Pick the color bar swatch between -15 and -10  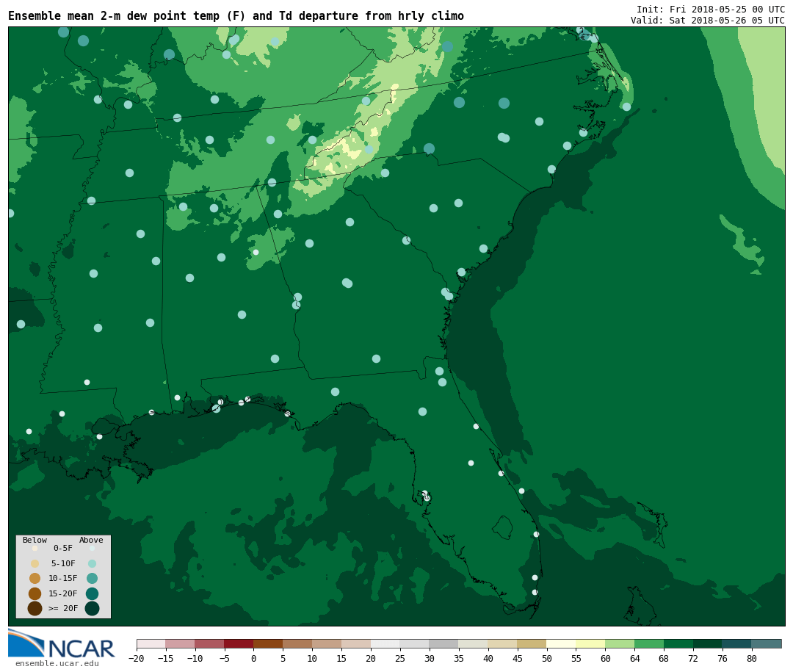180,644
